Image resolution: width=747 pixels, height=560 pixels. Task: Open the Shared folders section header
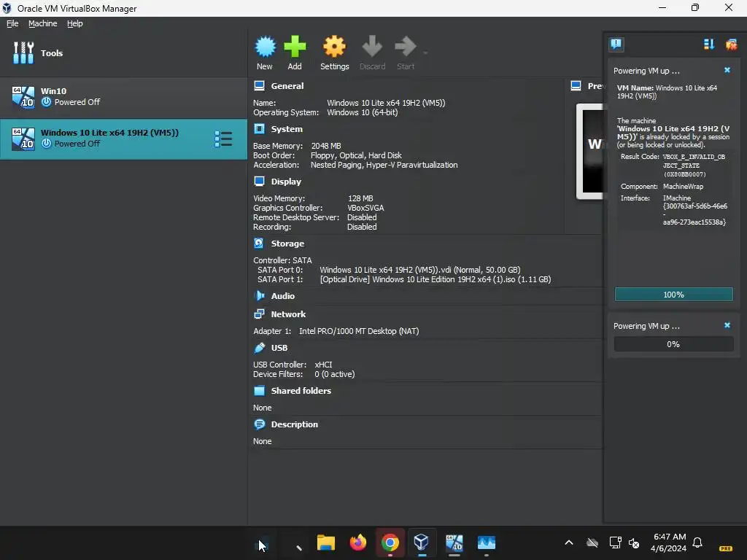(301, 391)
